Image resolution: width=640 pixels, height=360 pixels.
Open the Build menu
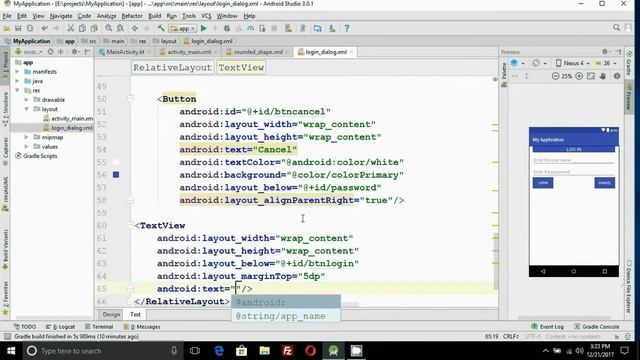(x=154, y=16)
